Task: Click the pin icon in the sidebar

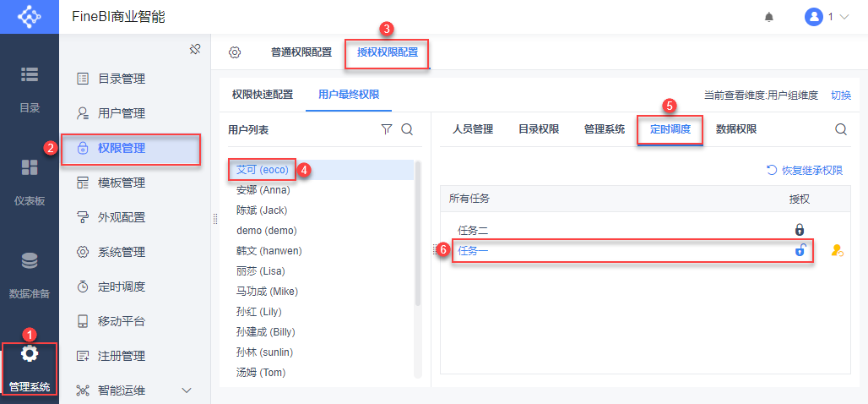Action: pos(194,49)
